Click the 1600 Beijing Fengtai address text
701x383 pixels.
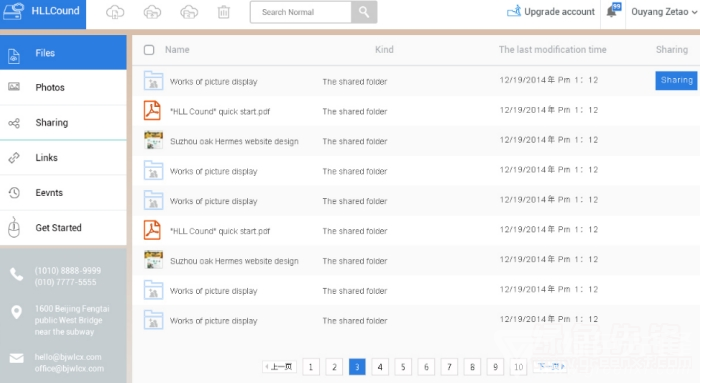click(72, 320)
